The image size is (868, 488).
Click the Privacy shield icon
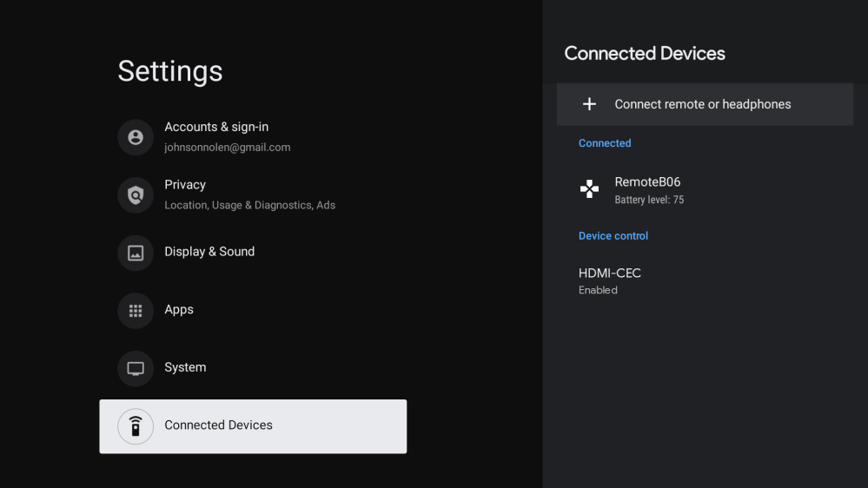click(136, 195)
